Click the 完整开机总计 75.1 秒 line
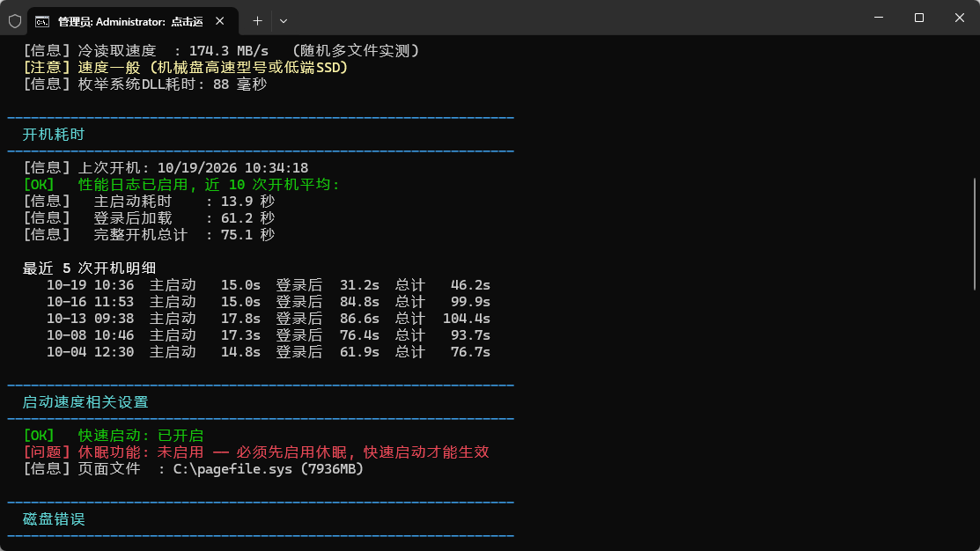Viewport: 980px width, 551px height. pyautogui.click(x=149, y=235)
